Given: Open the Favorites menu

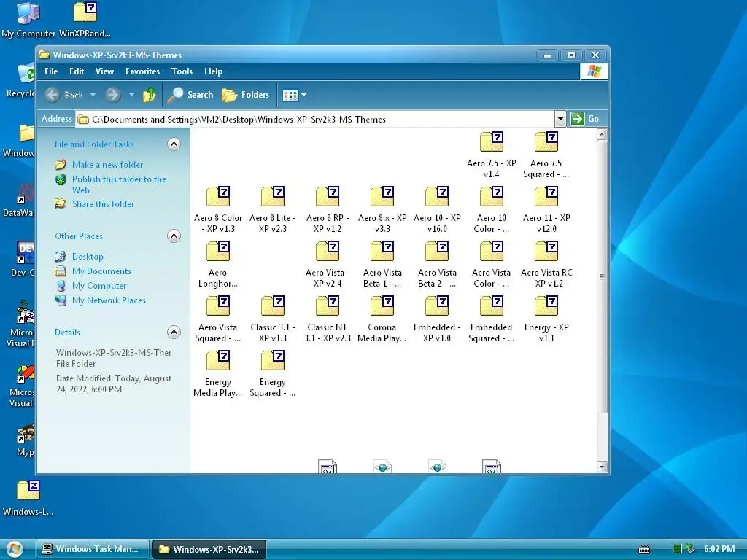Looking at the screenshot, I should (x=142, y=71).
